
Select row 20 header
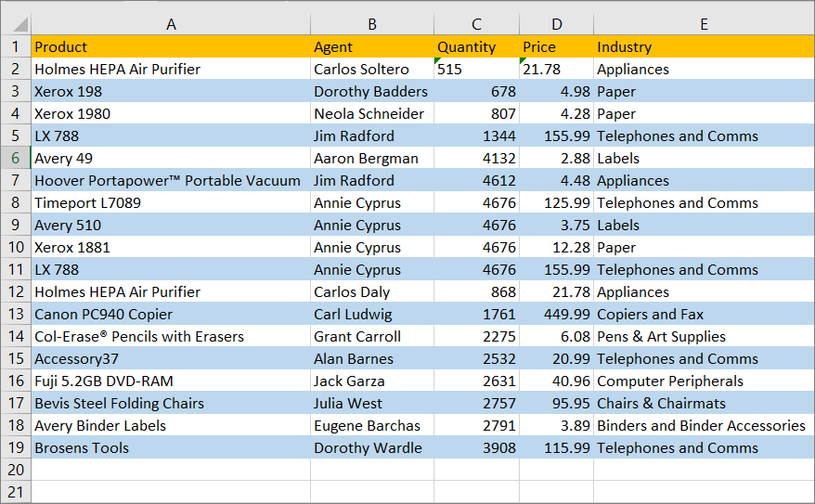tap(16, 470)
